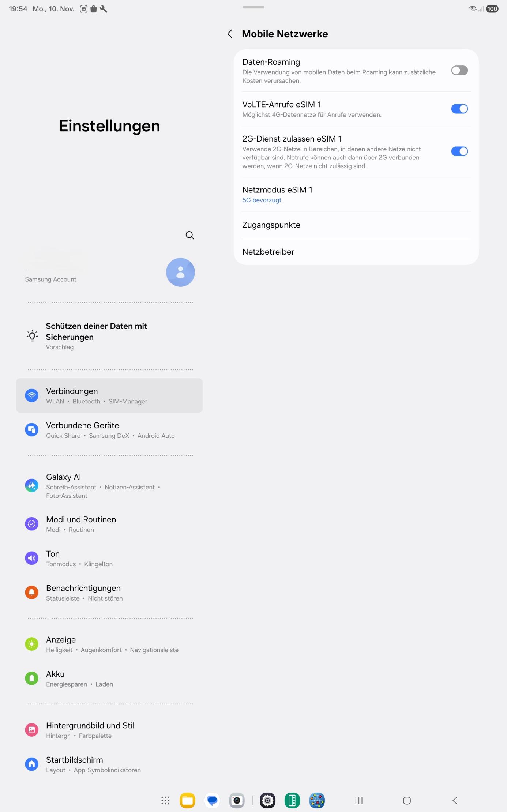Select Galaxy AI in settings list
Screen dimensions: 507x812
109,486
